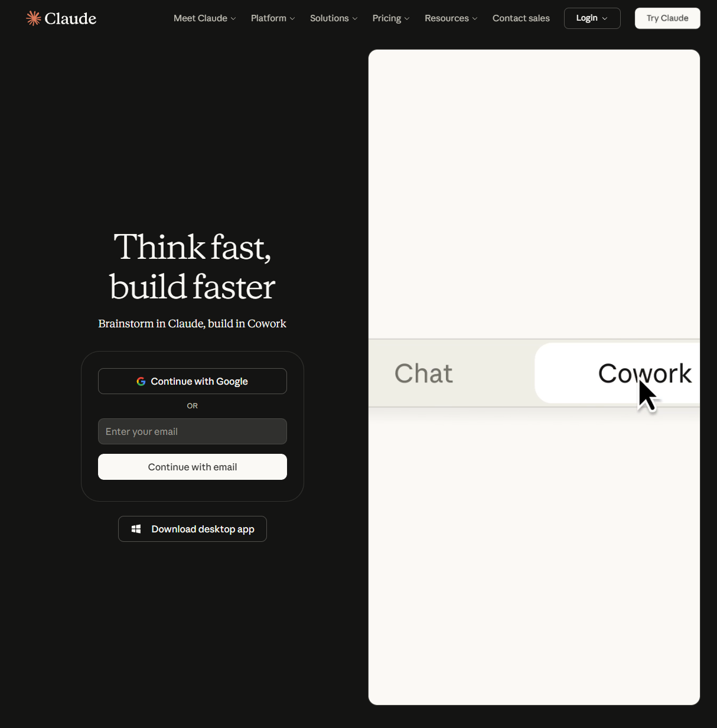
Task: Open the Resources menu
Action: [x=451, y=18]
